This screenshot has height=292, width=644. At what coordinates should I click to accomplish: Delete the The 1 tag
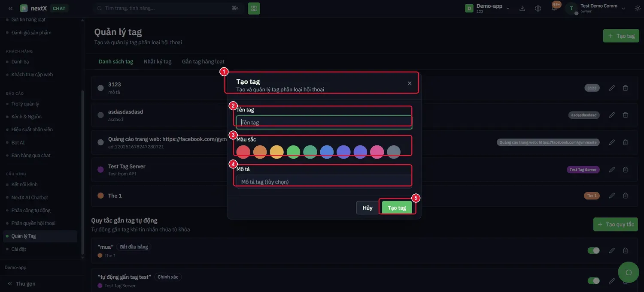click(626, 196)
